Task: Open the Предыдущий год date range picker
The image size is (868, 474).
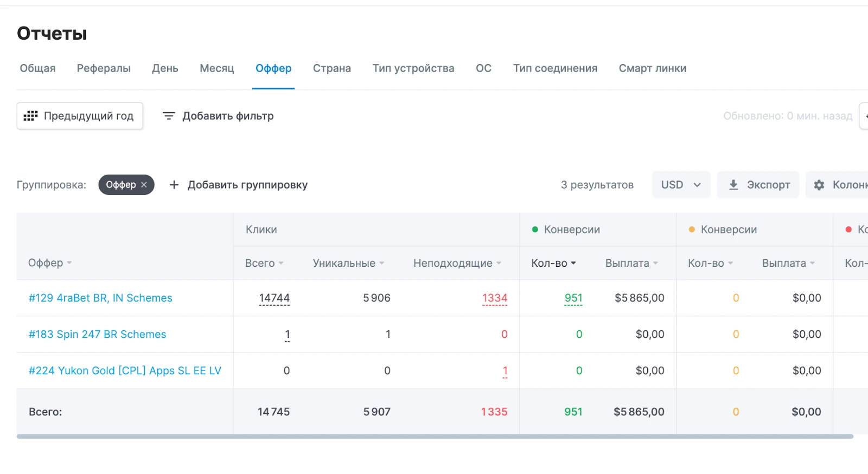Action: (80, 116)
